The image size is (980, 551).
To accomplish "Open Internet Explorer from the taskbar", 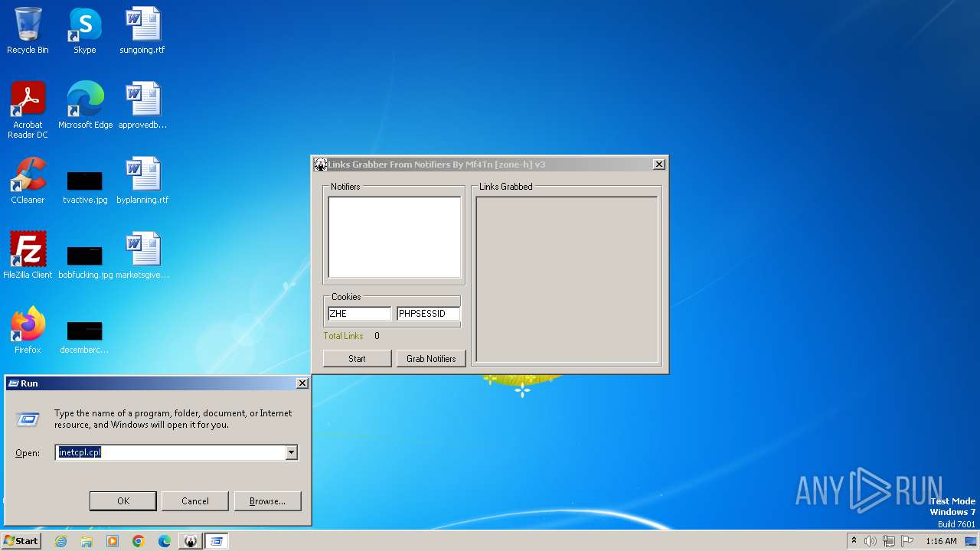I will click(61, 541).
